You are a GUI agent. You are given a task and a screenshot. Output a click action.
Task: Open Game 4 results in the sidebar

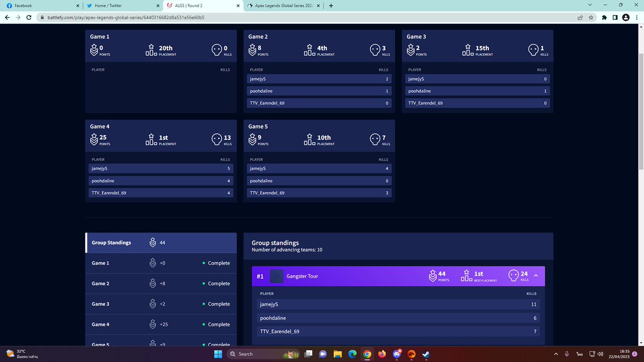[x=161, y=324]
